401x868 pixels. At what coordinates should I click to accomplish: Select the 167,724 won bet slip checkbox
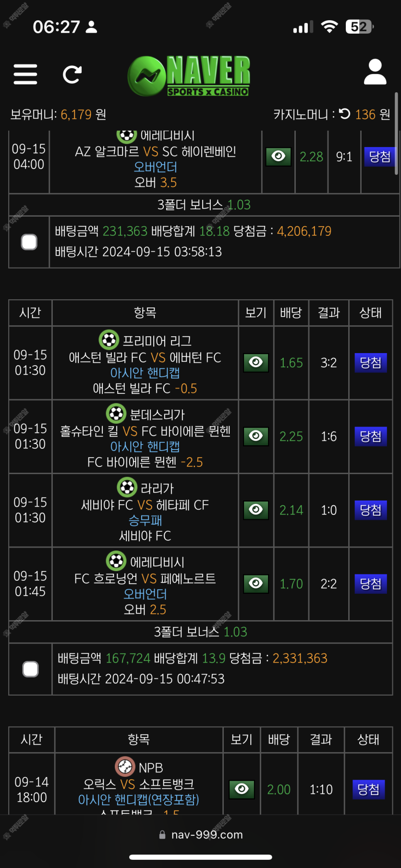tap(31, 669)
